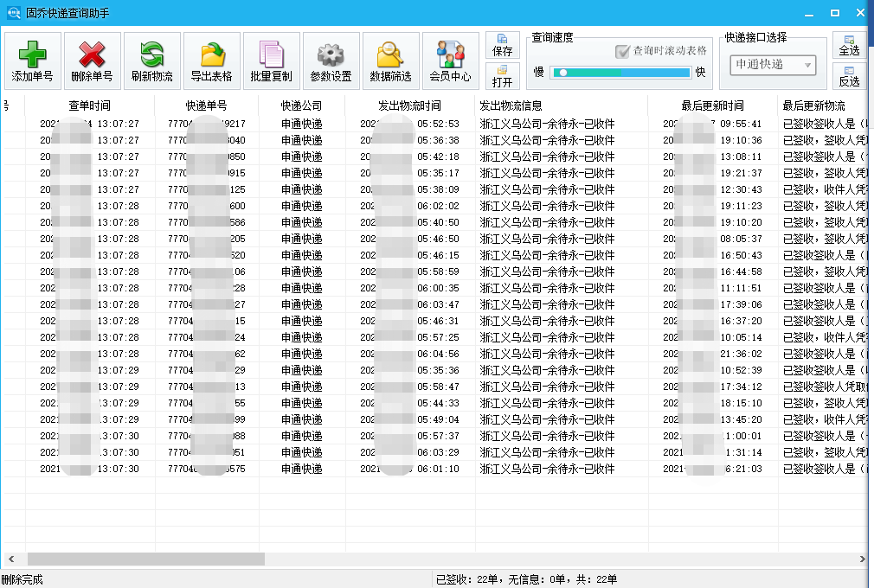
Task: Select update time cell 21:36:02
Action: (712, 354)
